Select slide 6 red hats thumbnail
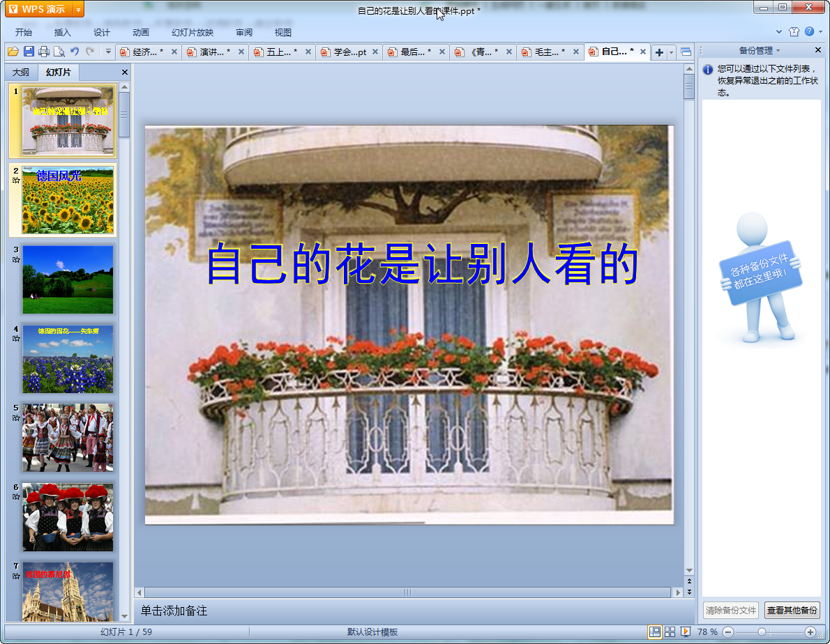Screen dimensions: 830x644 tap(68, 517)
